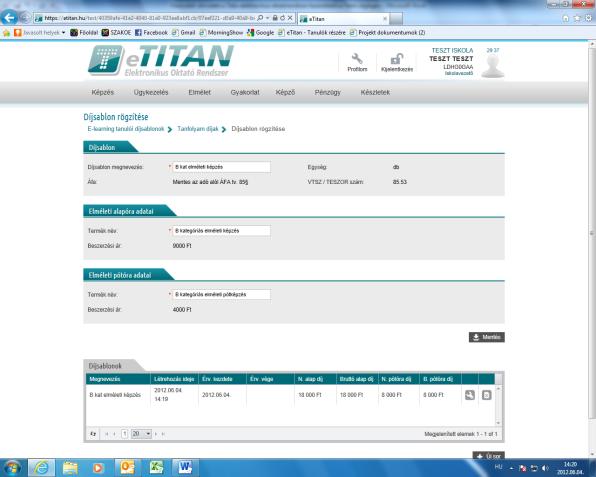
Task: Open Excel icon in taskbar
Action: tap(156, 467)
